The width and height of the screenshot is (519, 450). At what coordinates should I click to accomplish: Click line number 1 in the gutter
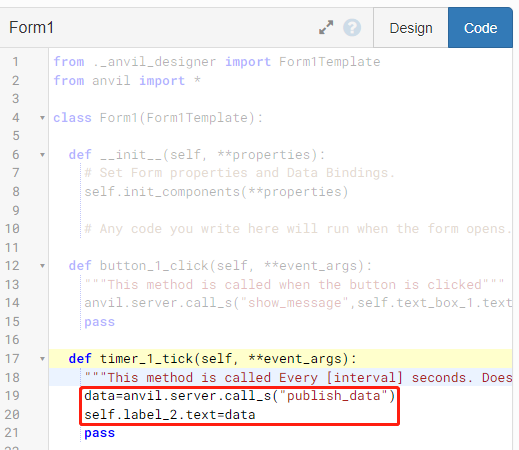[x=15, y=62]
